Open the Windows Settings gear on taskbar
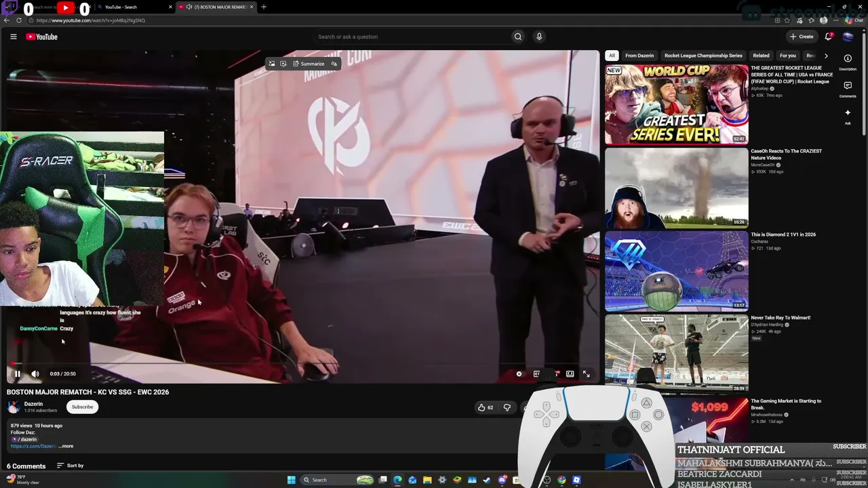This screenshot has width=868, height=488. click(x=442, y=480)
